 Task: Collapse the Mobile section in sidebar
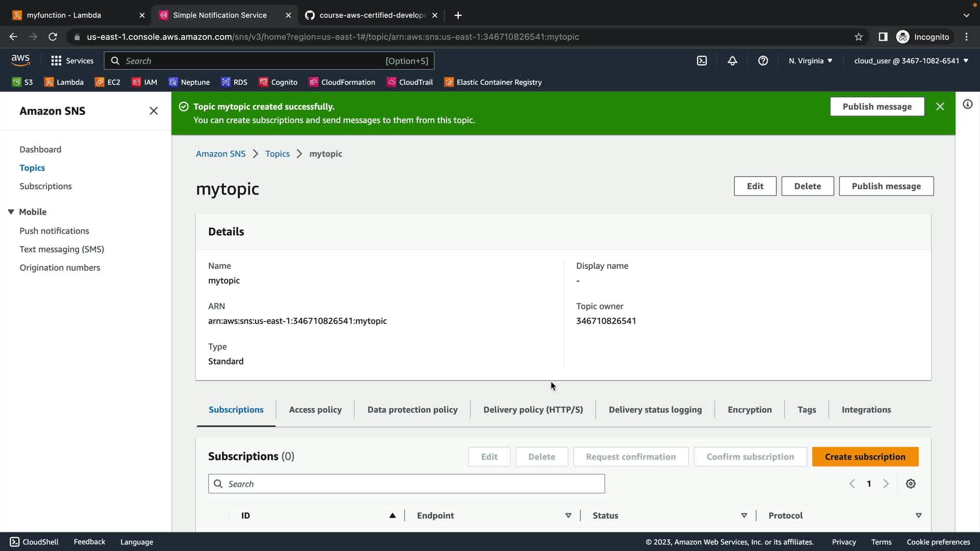click(11, 212)
